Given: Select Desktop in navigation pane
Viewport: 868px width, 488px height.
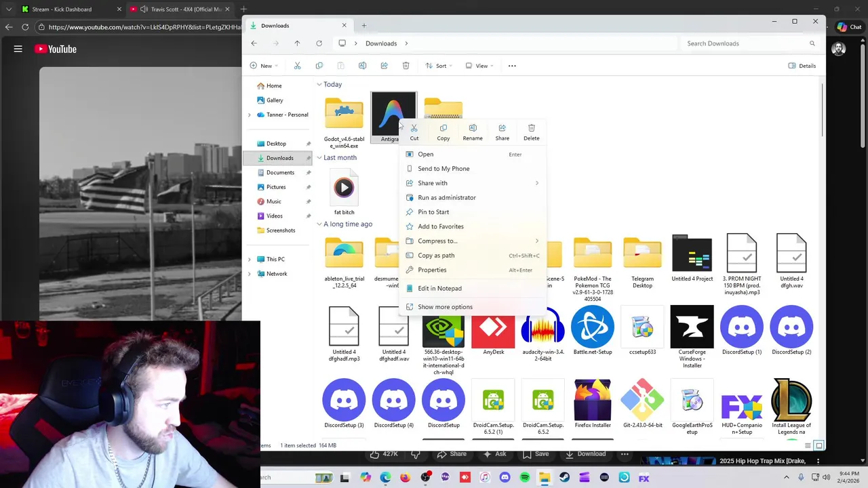Looking at the screenshot, I should point(277,144).
